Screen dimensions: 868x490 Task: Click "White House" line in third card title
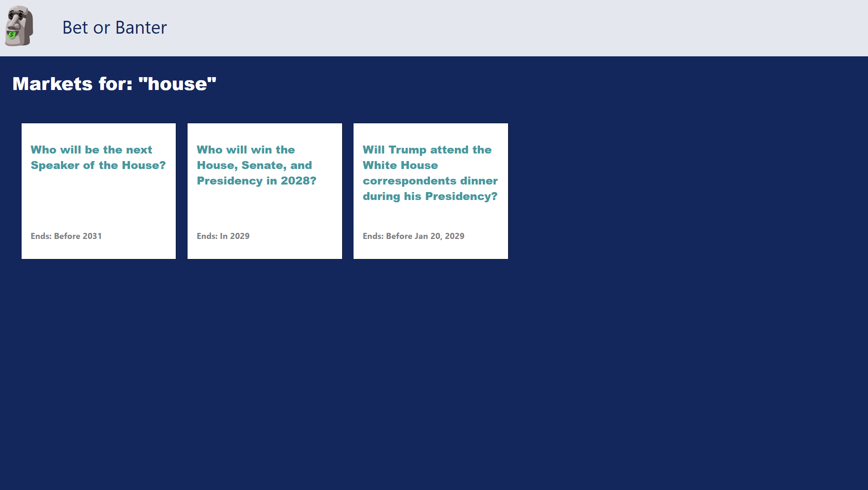coord(400,165)
